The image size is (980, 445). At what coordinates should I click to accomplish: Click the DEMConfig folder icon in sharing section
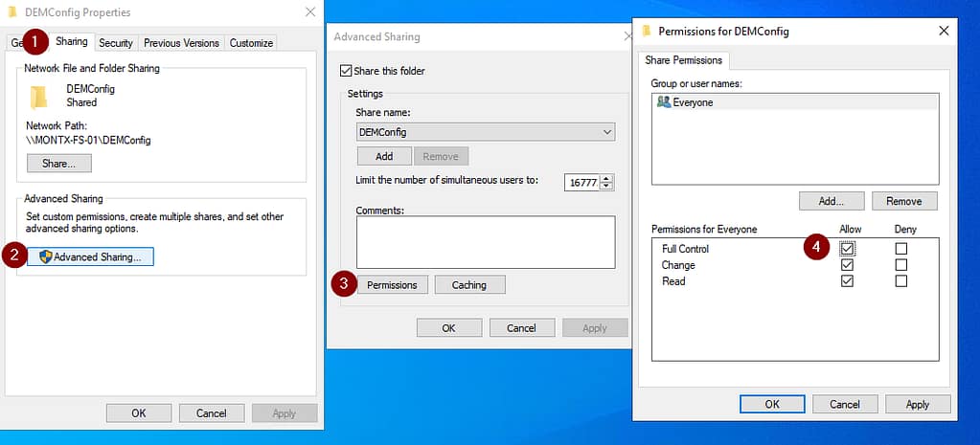(x=38, y=96)
